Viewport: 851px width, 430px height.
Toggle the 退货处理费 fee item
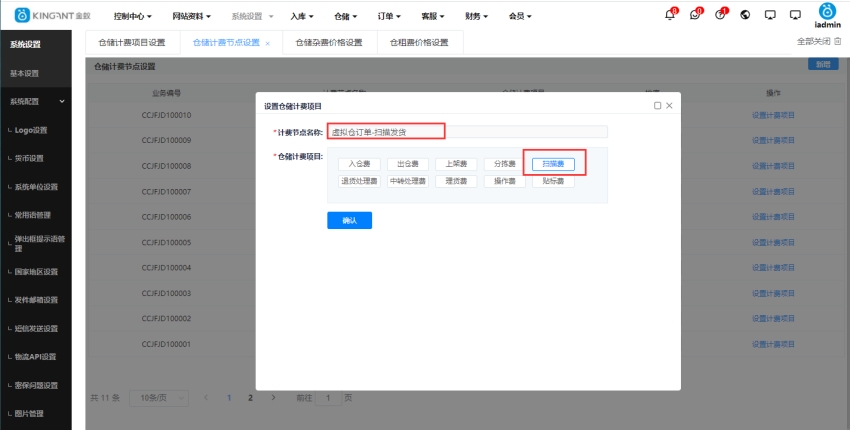coord(359,181)
